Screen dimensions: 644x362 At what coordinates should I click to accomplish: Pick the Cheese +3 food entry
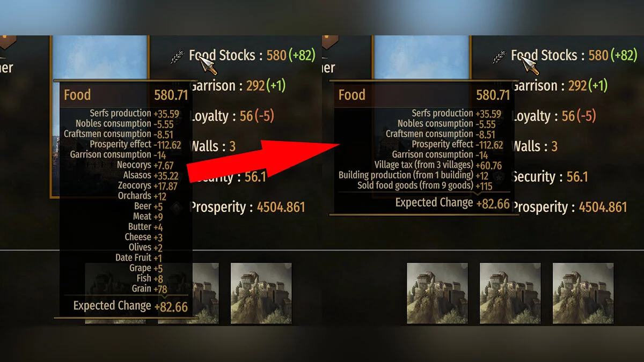click(x=144, y=237)
